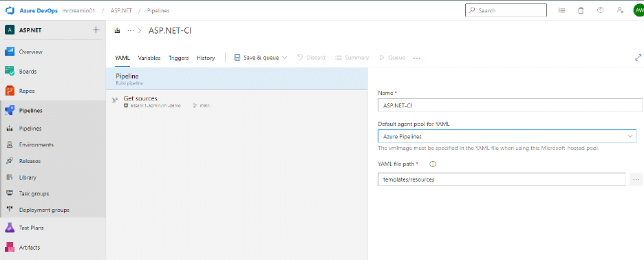Open the breadcrumb ellipsis before ASP.NET-CI
644x260 pixels.
(x=131, y=30)
